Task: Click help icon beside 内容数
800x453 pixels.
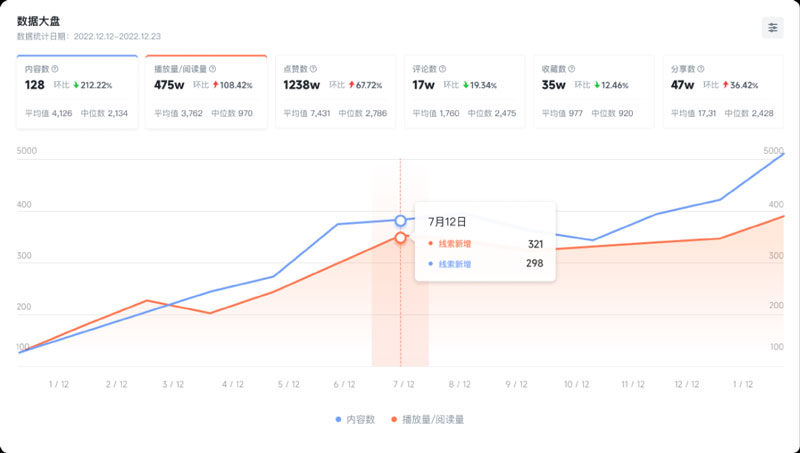Action: 55,69
